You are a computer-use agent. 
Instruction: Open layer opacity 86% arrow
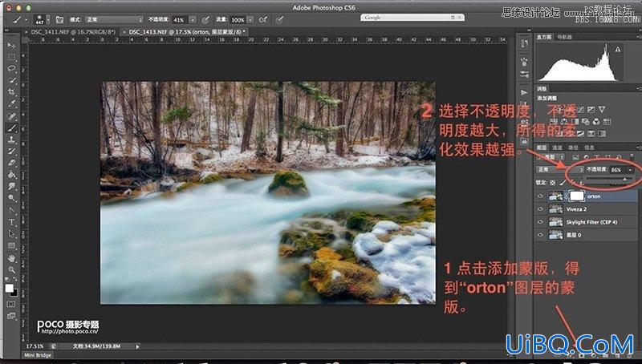pyautogui.click(x=630, y=169)
